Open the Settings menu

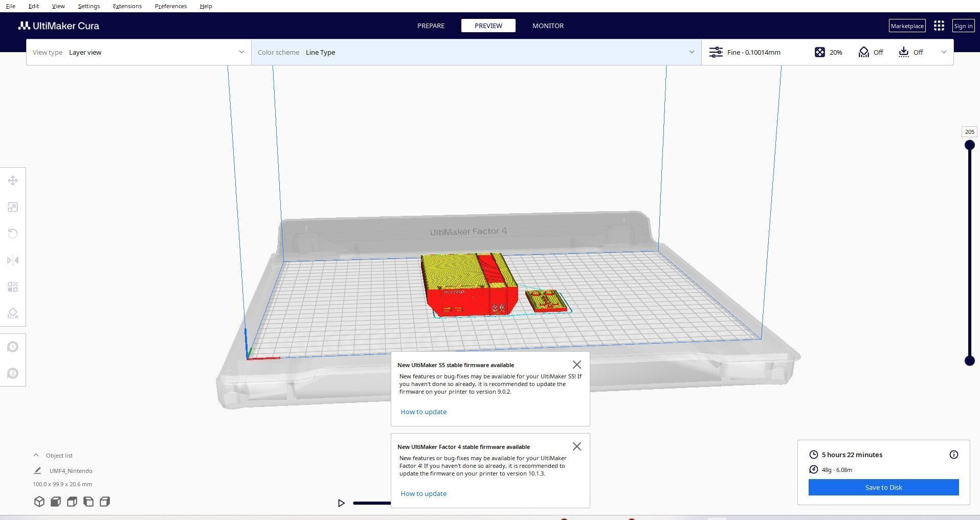pos(89,6)
